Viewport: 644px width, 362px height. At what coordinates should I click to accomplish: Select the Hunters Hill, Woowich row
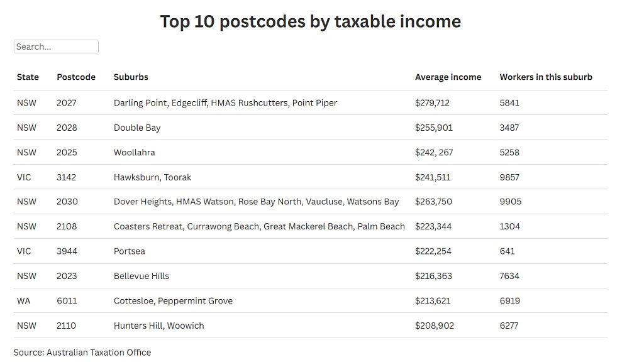click(x=311, y=326)
